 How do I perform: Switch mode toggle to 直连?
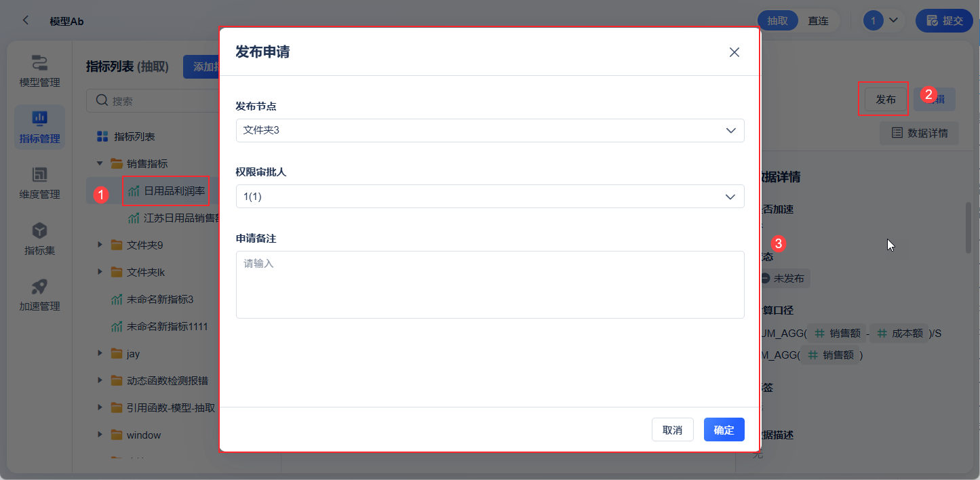[x=818, y=20]
